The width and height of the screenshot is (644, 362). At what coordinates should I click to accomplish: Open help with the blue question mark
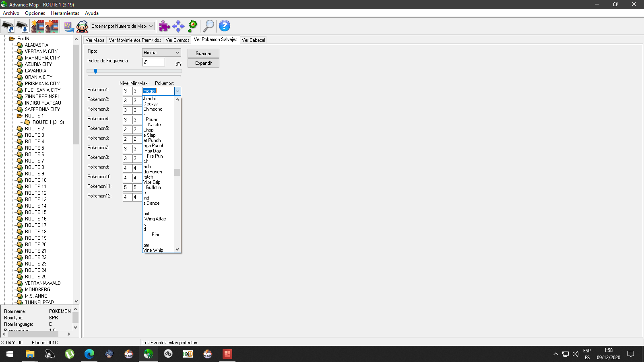point(224,26)
